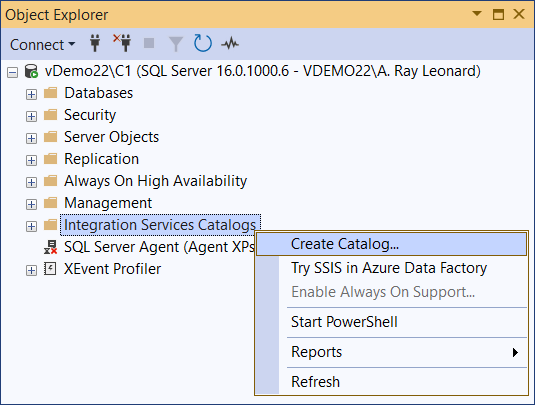Click the Stop square icon in toolbar
The height and width of the screenshot is (405, 535).
149,43
